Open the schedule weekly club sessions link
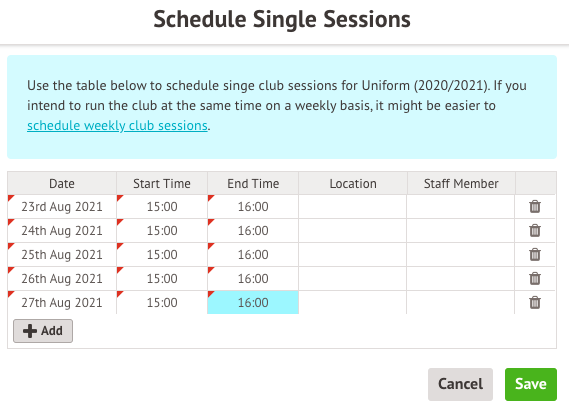The height and width of the screenshot is (410, 569). point(117,126)
